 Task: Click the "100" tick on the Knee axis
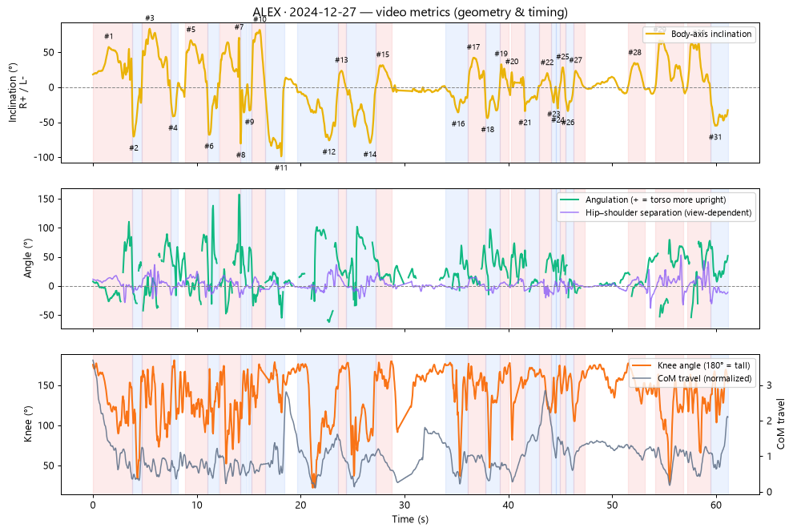pyautogui.click(x=46, y=425)
